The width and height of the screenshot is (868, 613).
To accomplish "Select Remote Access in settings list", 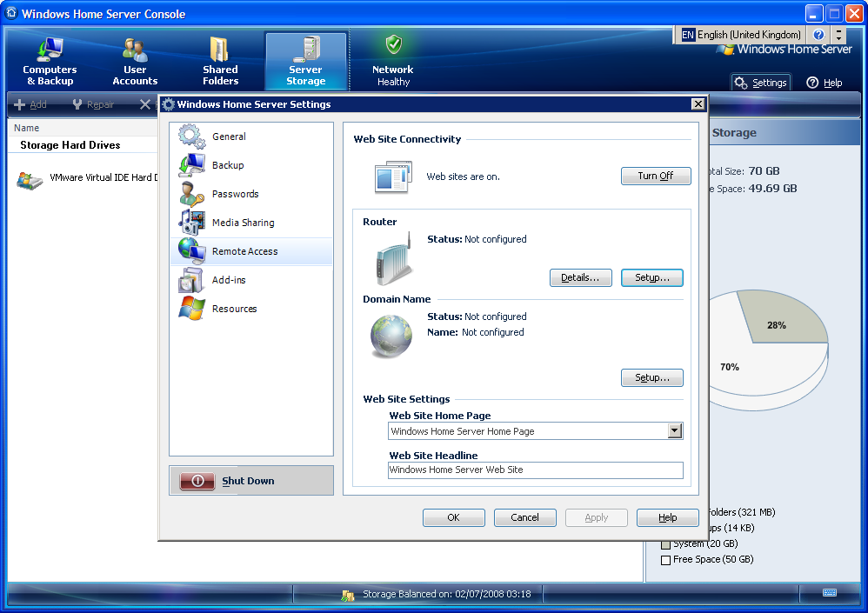I will [x=244, y=251].
